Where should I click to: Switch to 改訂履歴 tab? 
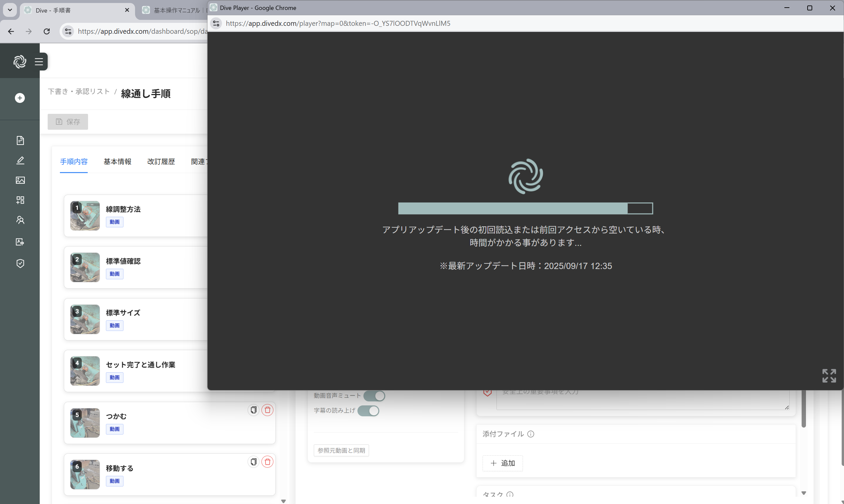[x=161, y=162]
